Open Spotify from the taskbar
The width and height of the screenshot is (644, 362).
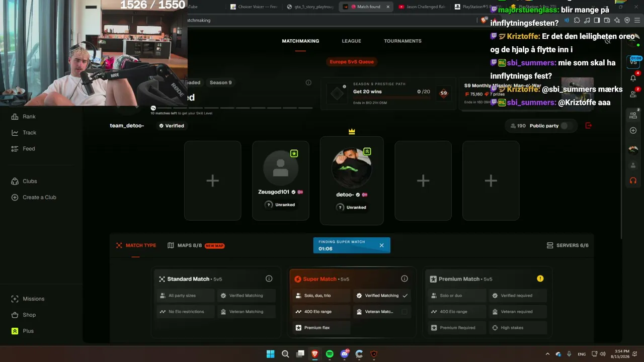click(x=330, y=354)
